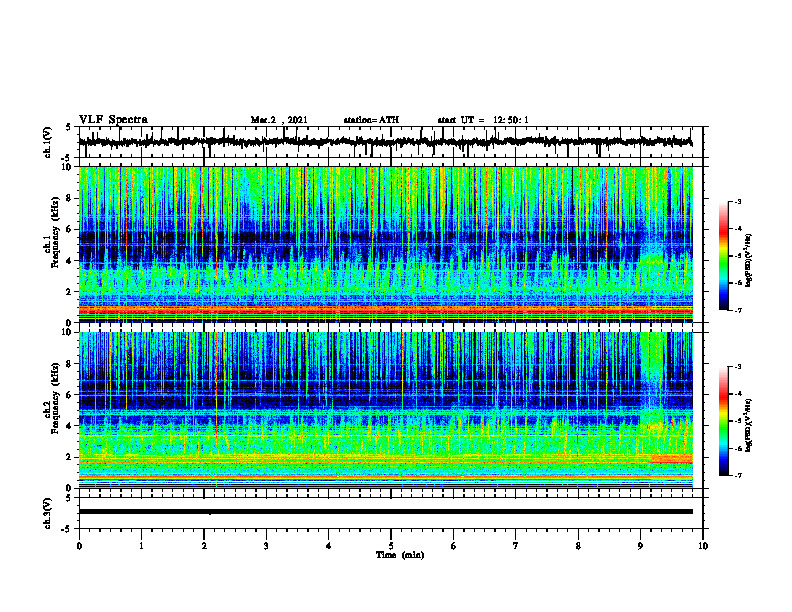Click the time axis tick label "3"
Image resolution: width=792 pixels, height=612 pixels.
coord(266,546)
